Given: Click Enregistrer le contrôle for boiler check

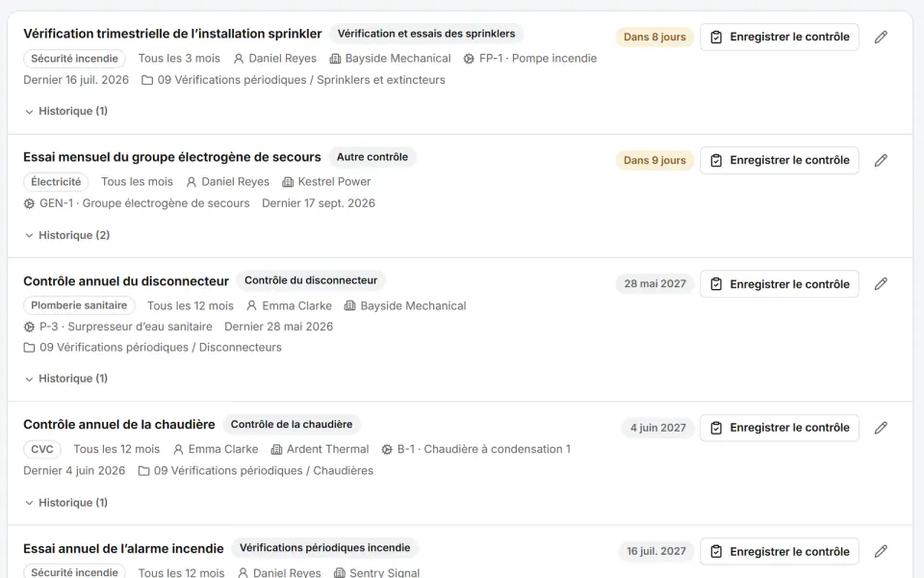Looking at the screenshot, I should pos(779,428).
